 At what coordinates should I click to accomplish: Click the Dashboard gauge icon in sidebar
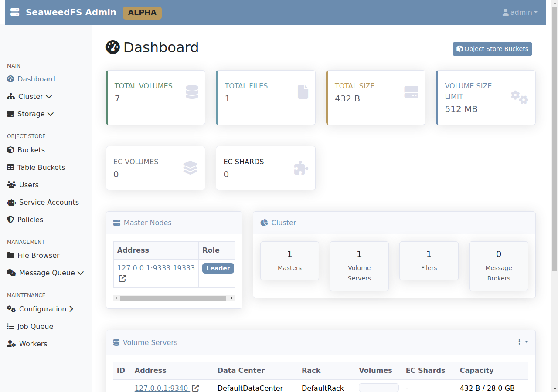pos(10,79)
